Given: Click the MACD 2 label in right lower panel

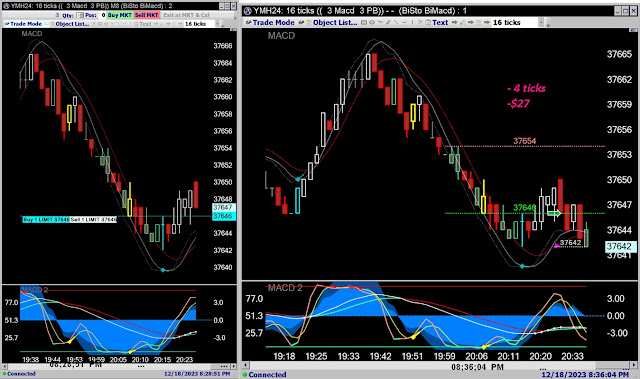Looking at the screenshot, I should (x=285, y=288).
